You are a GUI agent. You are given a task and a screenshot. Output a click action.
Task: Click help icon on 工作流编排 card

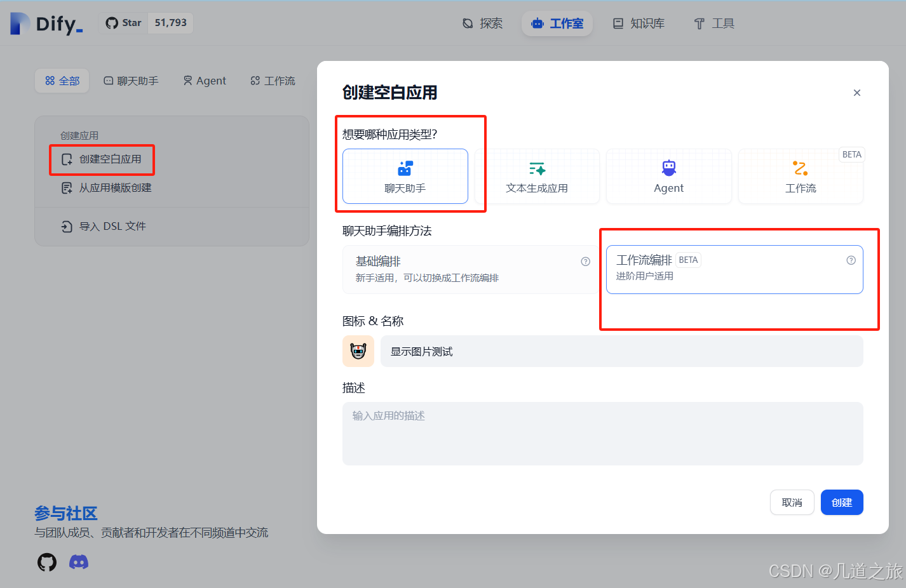[x=851, y=260]
